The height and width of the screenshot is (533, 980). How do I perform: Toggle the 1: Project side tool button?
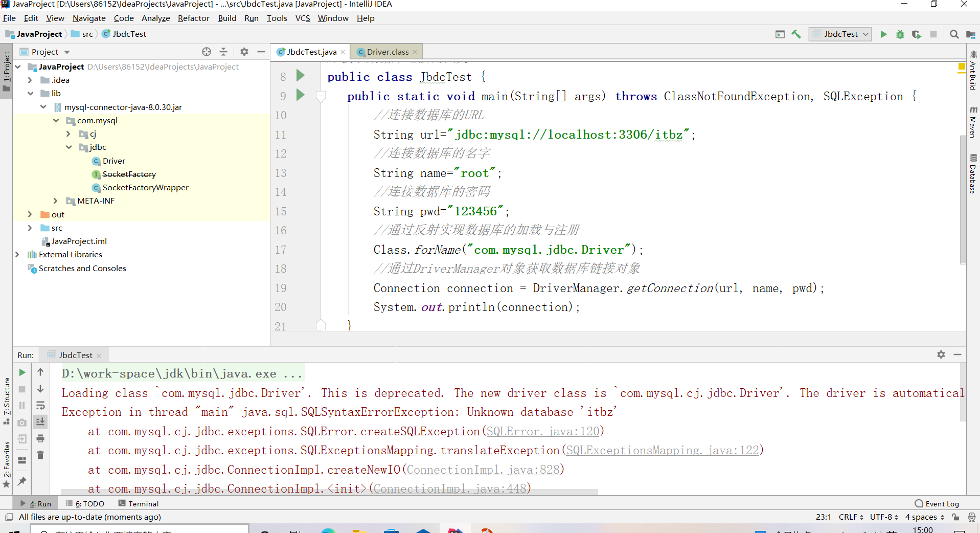pos(7,72)
